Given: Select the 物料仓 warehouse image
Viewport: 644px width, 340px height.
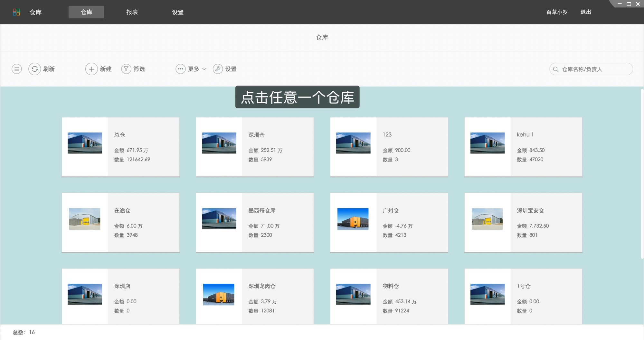Looking at the screenshot, I should click(353, 294).
